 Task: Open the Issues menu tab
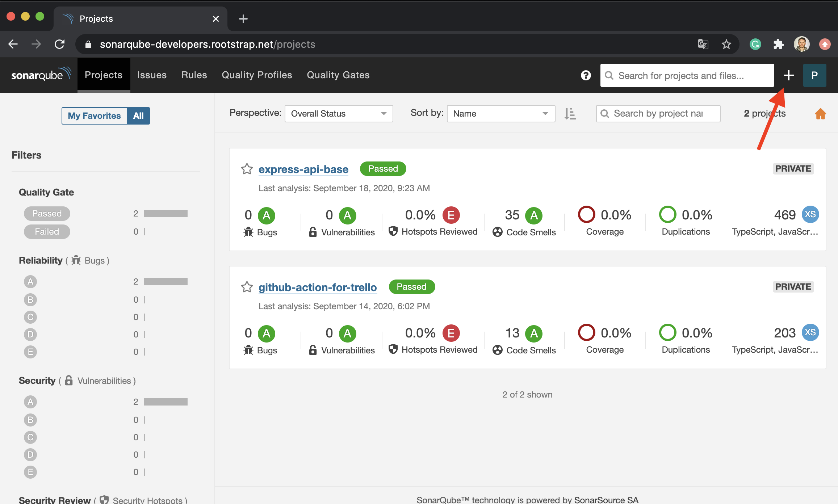coord(152,75)
